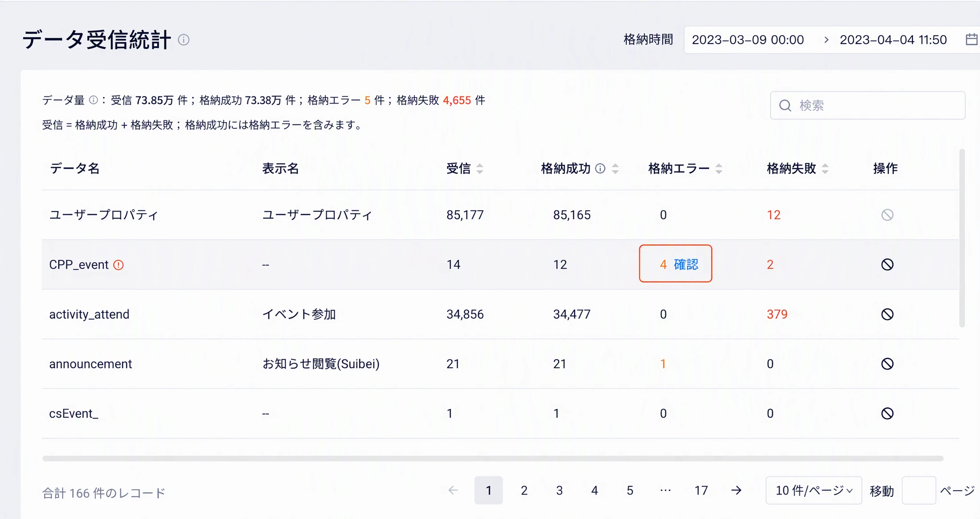This screenshot has width=980, height=519.
Task: Click warning icon next to CPP_event
Action: [x=119, y=265]
